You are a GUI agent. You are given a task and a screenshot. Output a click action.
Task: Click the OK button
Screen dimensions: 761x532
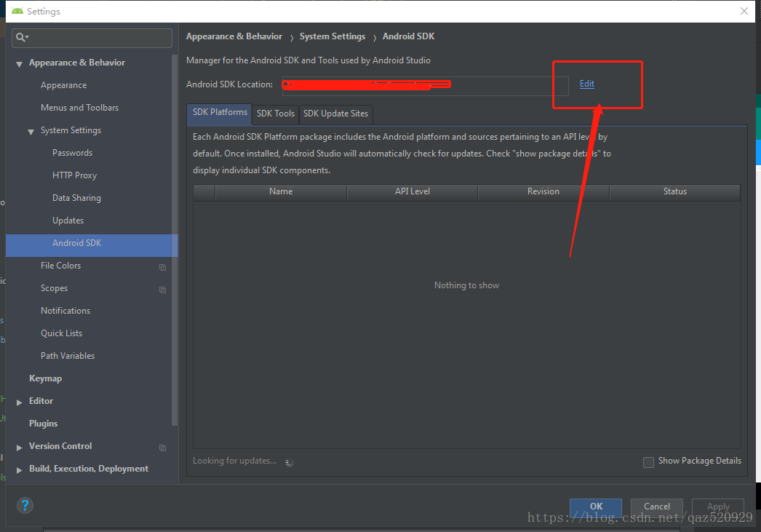[596, 507]
